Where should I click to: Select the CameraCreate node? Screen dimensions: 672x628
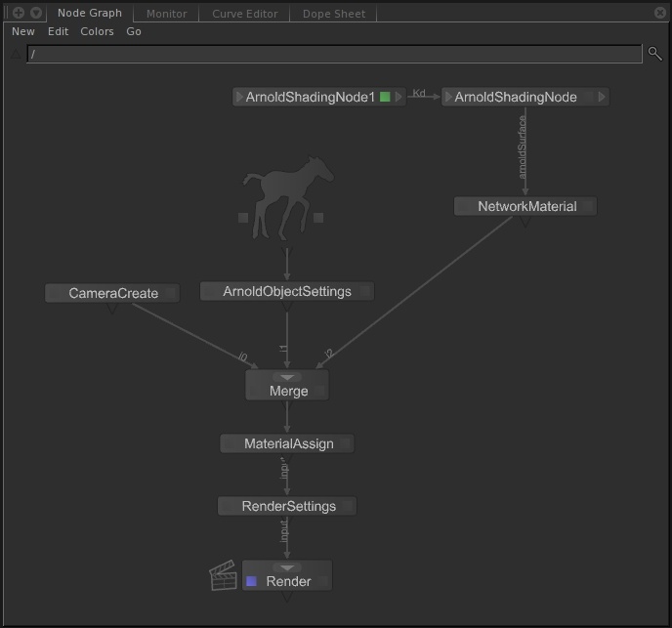112,293
